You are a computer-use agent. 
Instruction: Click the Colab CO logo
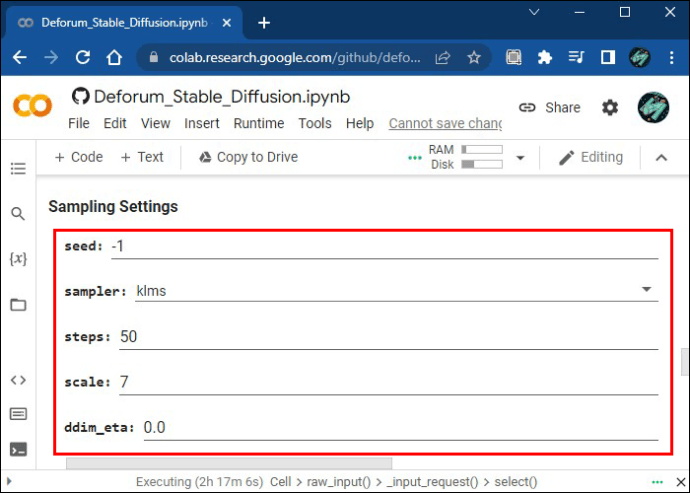tap(32, 106)
